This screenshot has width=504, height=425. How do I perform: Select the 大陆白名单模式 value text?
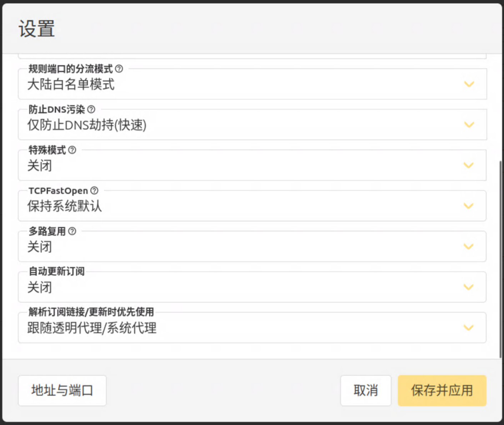point(71,85)
